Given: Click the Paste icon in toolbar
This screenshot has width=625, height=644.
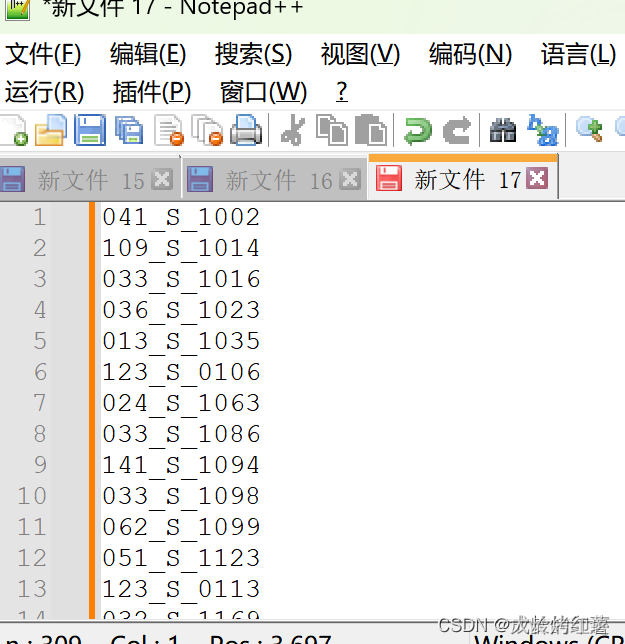Looking at the screenshot, I should (x=371, y=131).
